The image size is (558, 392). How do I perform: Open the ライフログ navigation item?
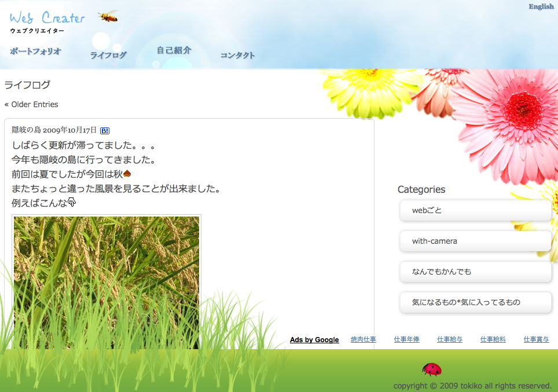pyautogui.click(x=108, y=55)
